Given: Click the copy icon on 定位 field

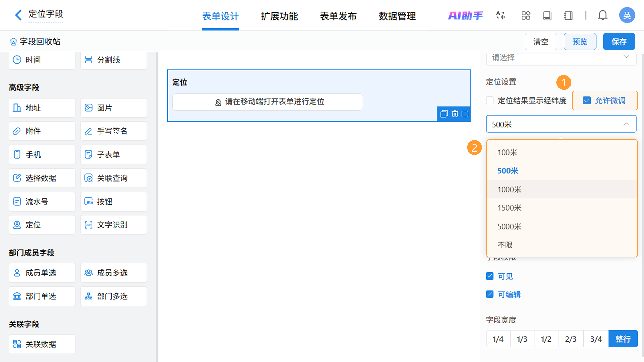Looking at the screenshot, I should tap(444, 114).
